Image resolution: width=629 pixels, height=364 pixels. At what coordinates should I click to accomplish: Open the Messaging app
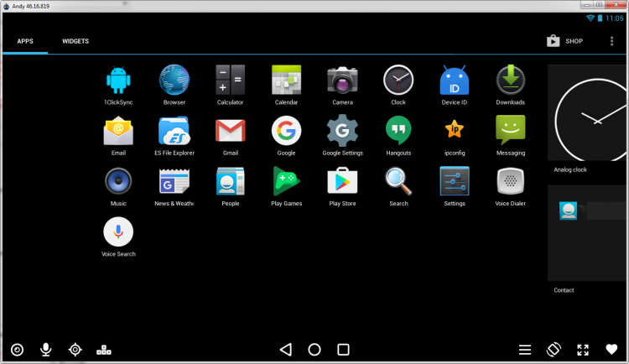[x=510, y=135]
